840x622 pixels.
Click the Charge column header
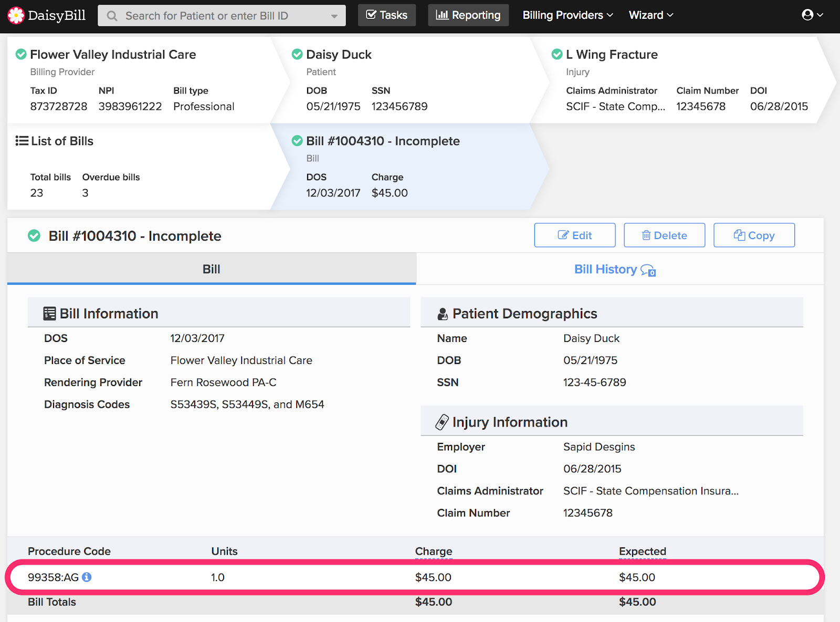[434, 551]
